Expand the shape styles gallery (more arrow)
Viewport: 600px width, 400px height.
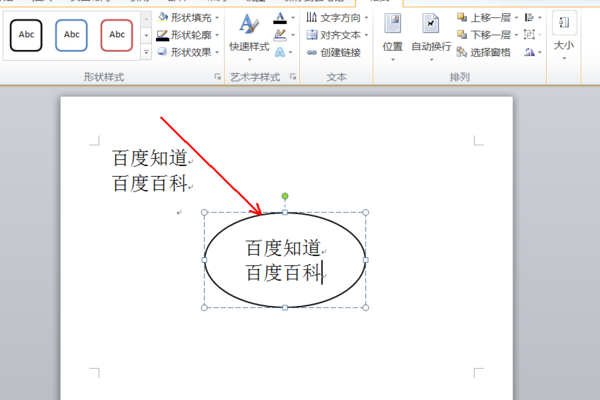[146, 52]
